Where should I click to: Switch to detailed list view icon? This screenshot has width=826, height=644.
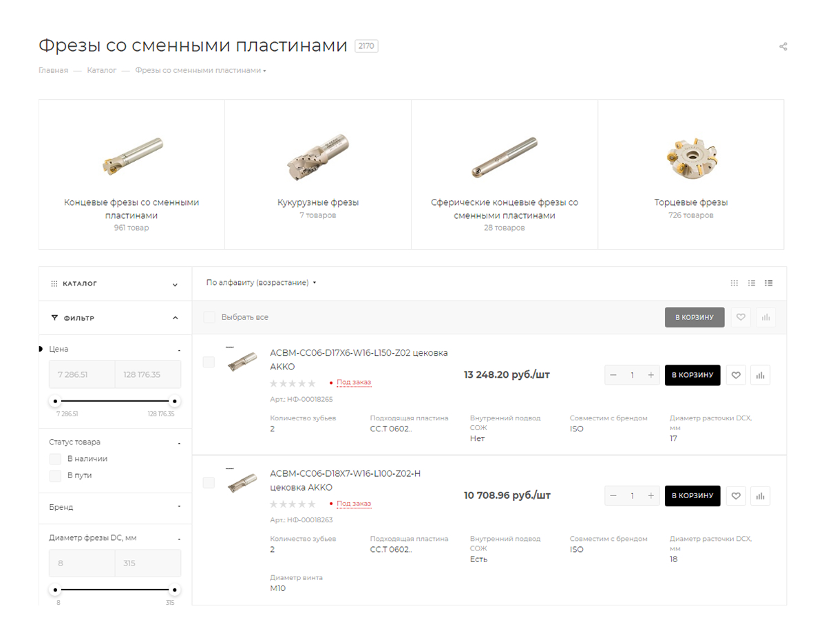click(769, 283)
